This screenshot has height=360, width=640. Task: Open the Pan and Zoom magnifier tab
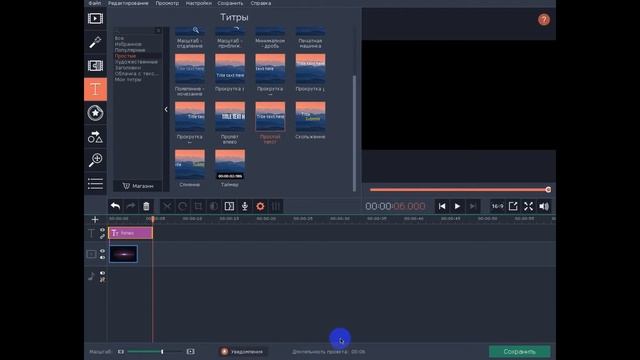[x=95, y=160]
